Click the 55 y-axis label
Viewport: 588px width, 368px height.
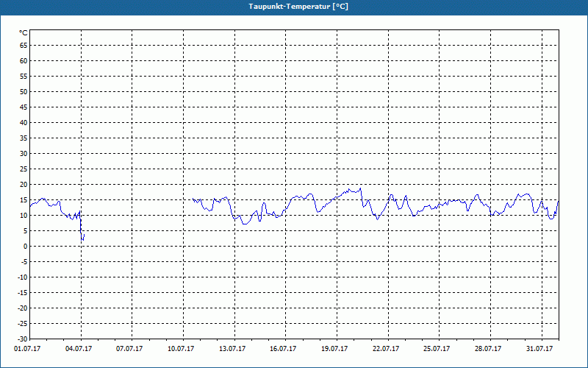pos(24,77)
